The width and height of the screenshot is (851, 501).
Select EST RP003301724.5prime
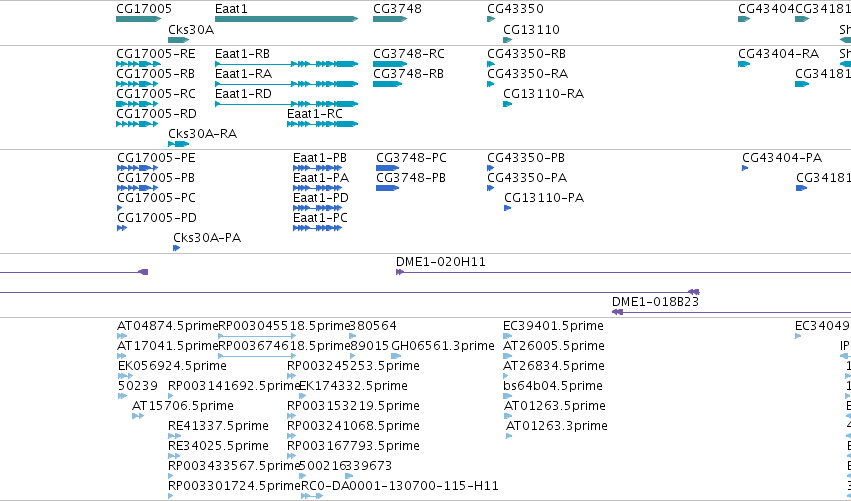pos(171,496)
